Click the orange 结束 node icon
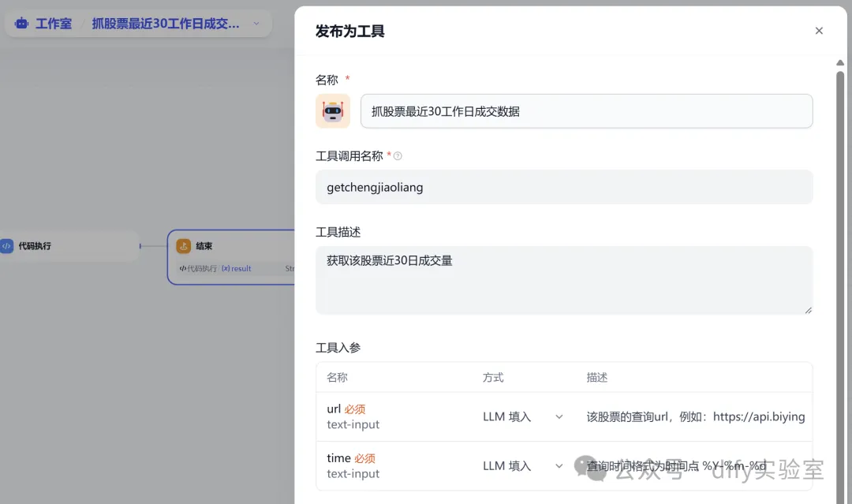Image resolution: width=852 pixels, height=504 pixels. pos(183,246)
